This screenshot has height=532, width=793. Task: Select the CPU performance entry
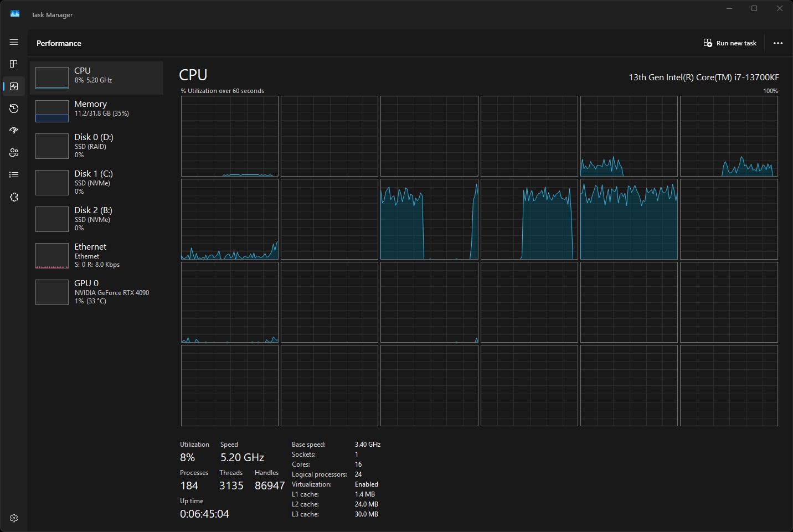(x=96, y=78)
